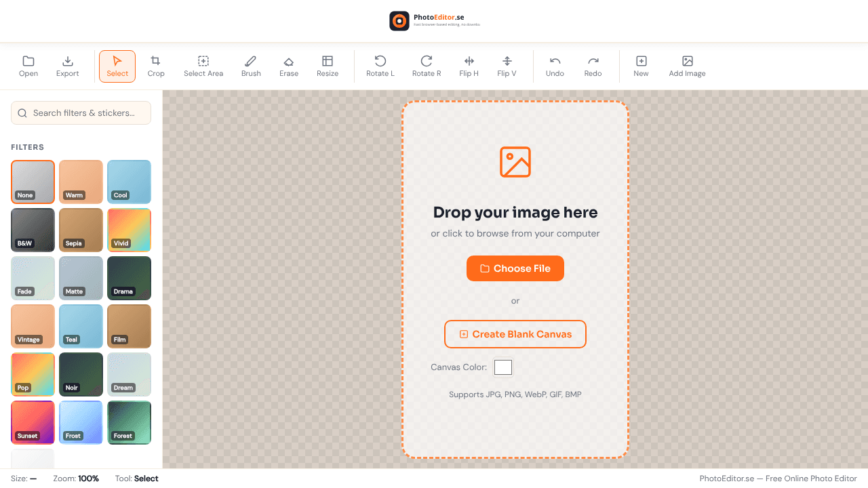
Task: Rotate the image left
Action: point(380,66)
